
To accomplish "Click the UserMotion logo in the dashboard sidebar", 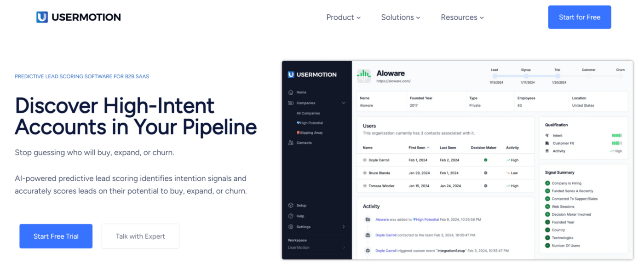I will click(312, 75).
